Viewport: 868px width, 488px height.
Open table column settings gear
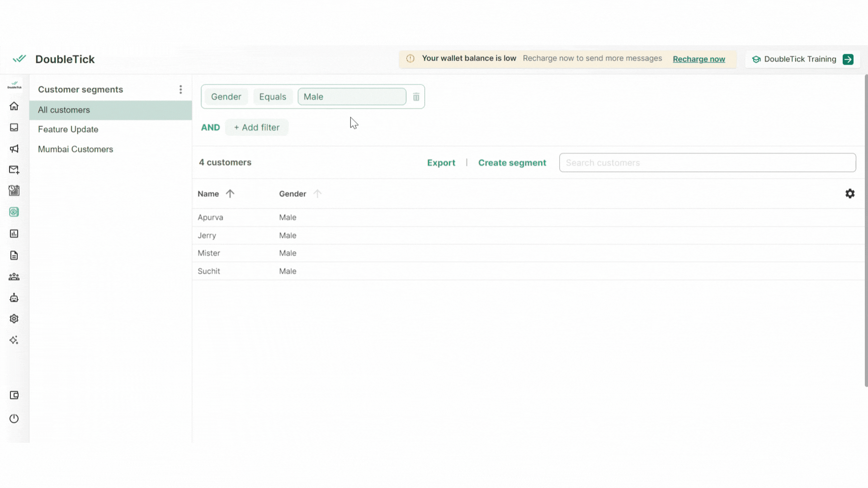(x=850, y=193)
